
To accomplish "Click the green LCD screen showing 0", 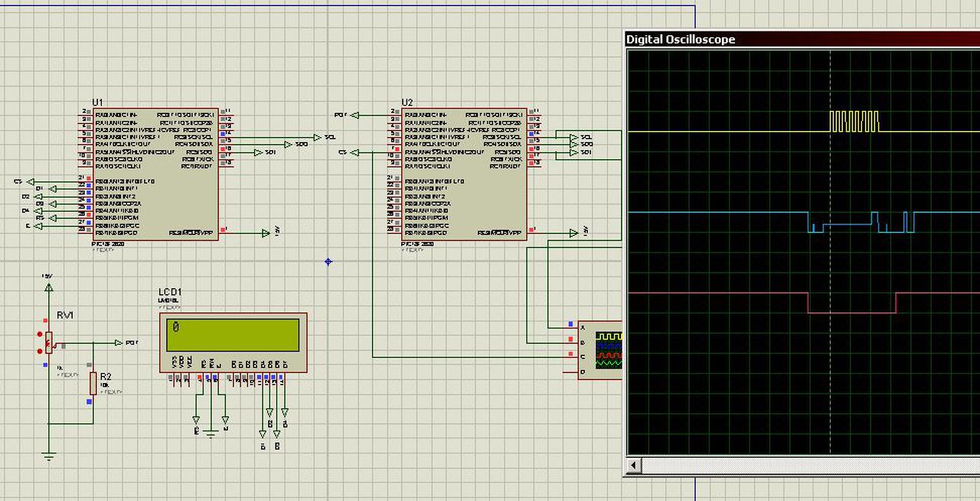I will pos(233,335).
